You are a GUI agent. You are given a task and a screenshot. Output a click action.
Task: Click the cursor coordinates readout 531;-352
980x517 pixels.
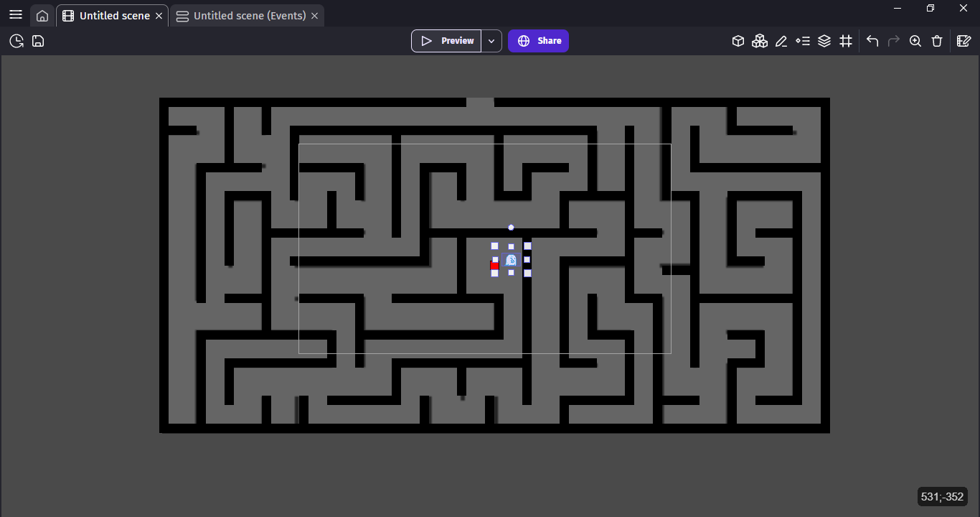pyautogui.click(x=942, y=497)
